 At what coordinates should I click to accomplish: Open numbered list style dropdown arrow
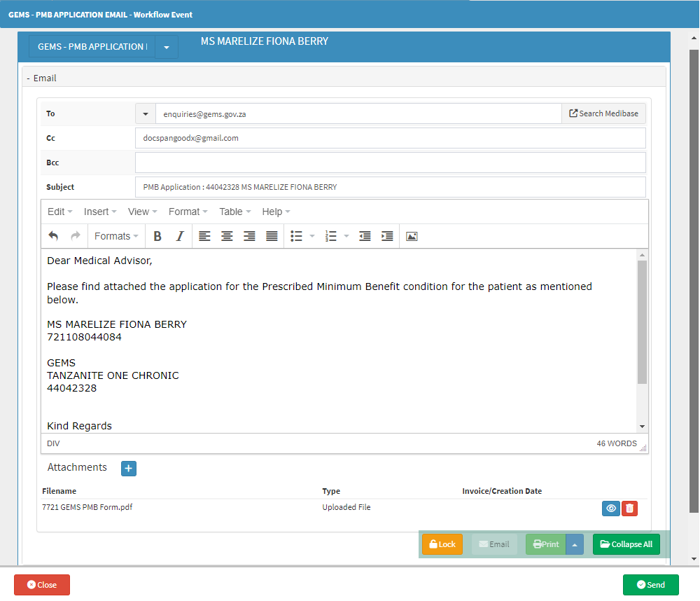click(x=346, y=236)
